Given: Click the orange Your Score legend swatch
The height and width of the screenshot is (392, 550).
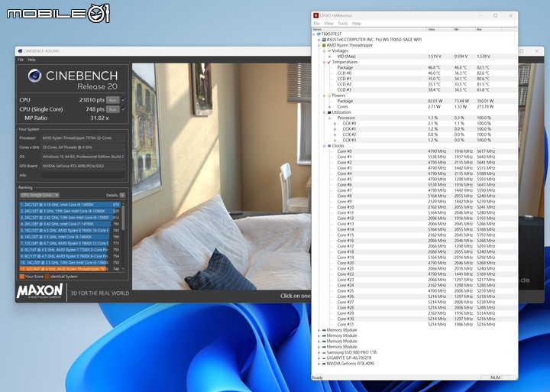Looking at the screenshot, I should point(21,277).
